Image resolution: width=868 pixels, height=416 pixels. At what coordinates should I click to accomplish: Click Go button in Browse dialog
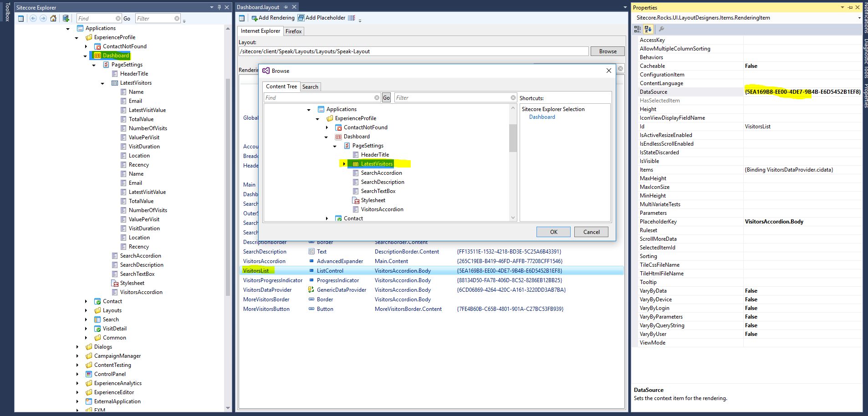click(x=386, y=98)
